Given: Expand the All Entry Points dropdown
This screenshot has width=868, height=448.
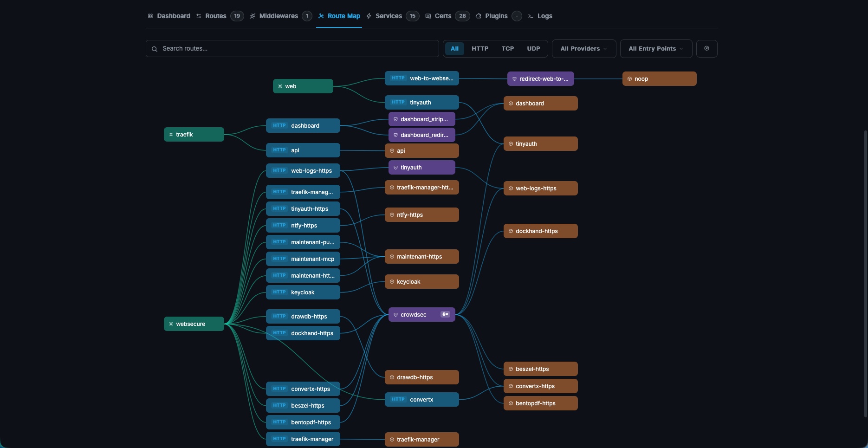Looking at the screenshot, I should (x=656, y=48).
